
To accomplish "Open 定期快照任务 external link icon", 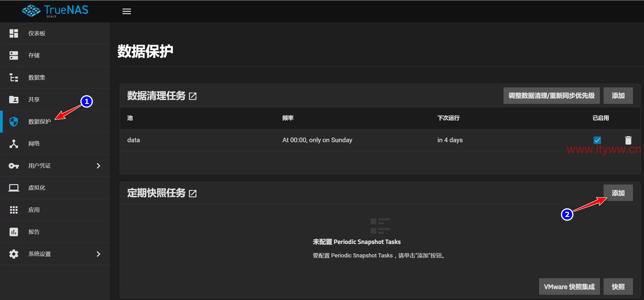I will pos(193,194).
